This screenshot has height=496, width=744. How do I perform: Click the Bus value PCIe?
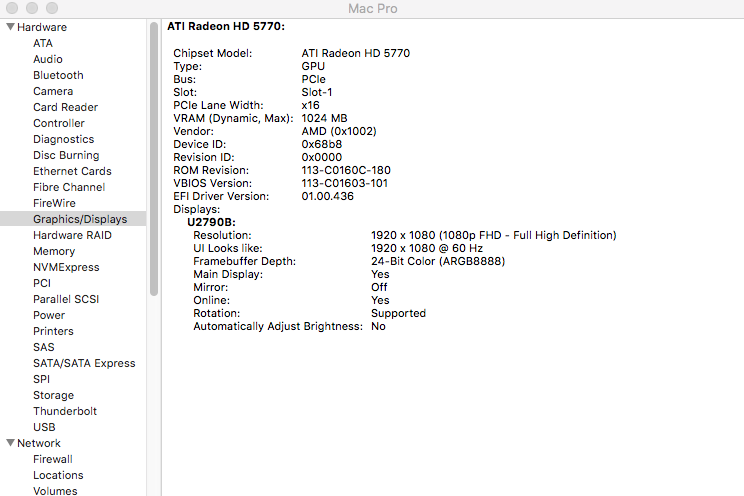click(313, 79)
